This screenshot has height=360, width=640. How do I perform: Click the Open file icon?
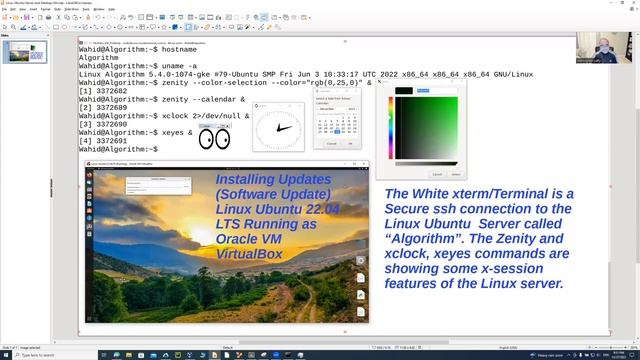click(15, 18)
